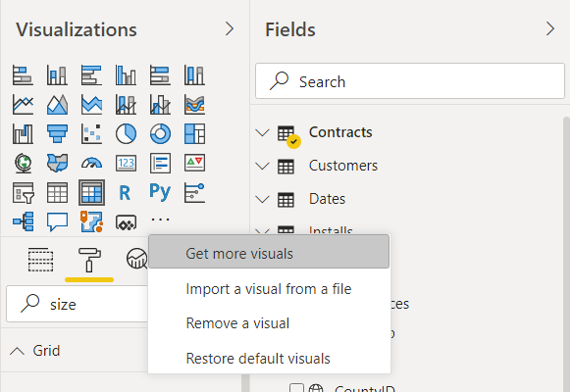The height and width of the screenshot is (392, 573).
Task: Insert a Python visual
Action: coord(160,192)
